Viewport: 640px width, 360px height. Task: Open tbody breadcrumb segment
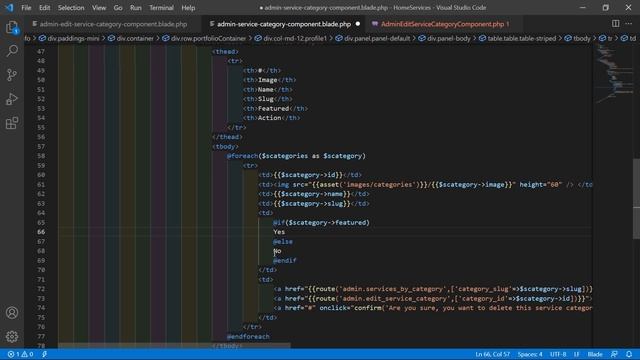coord(582,38)
